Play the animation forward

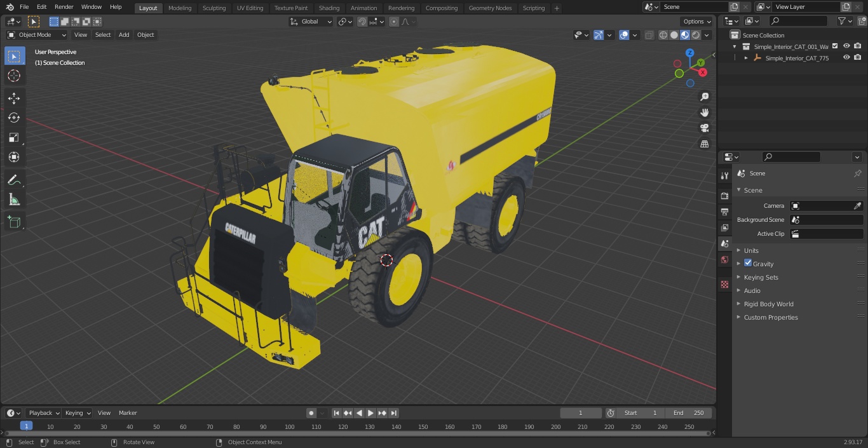pos(370,413)
